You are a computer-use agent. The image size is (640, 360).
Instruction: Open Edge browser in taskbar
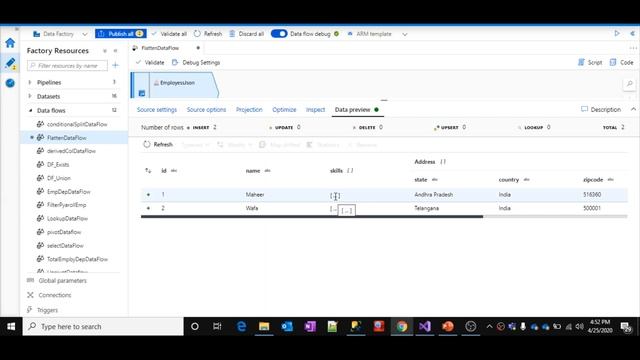coord(241,327)
